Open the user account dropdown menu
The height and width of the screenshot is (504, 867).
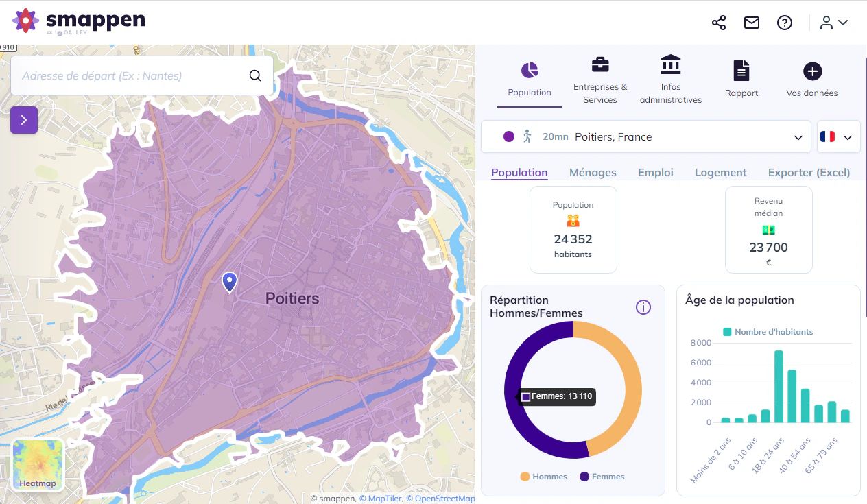point(834,23)
